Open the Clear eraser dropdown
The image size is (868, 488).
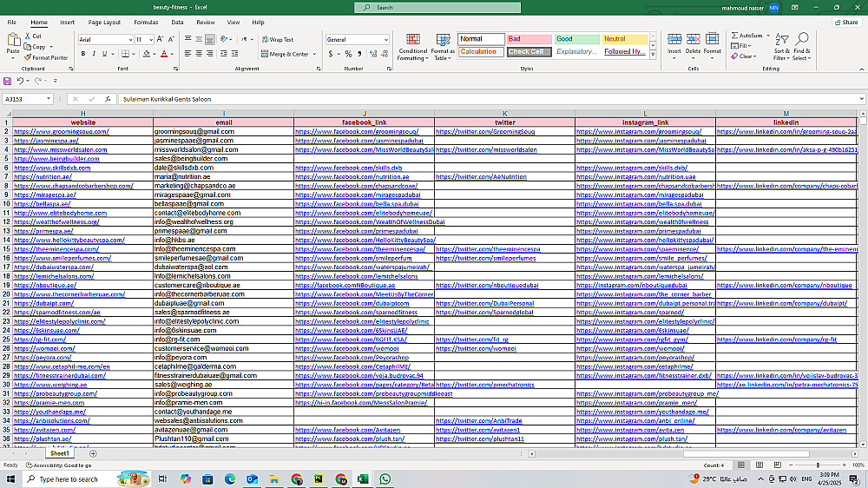coord(744,56)
